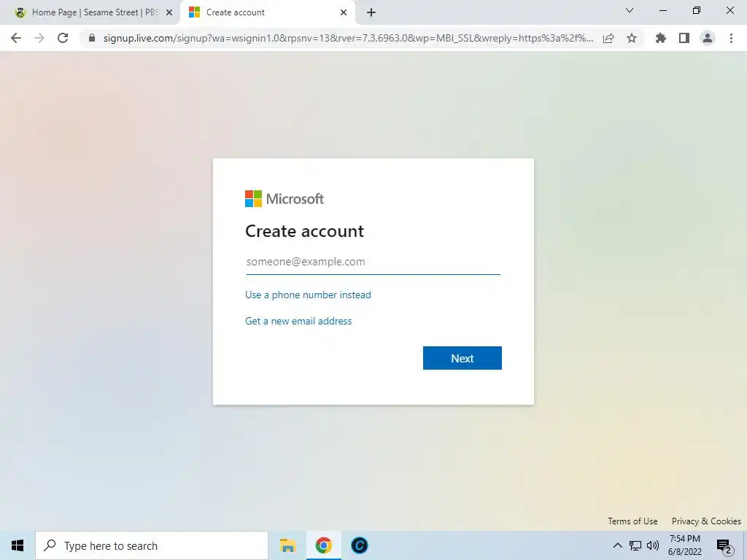Focus the someone@example.com email field
This screenshot has width=747, height=560.
click(x=373, y=262)
